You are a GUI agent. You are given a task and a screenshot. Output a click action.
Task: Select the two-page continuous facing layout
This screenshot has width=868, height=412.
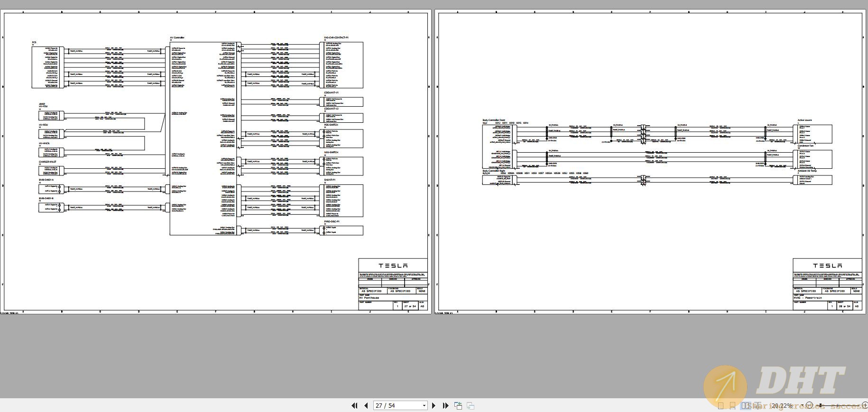(x=757, y=406)
